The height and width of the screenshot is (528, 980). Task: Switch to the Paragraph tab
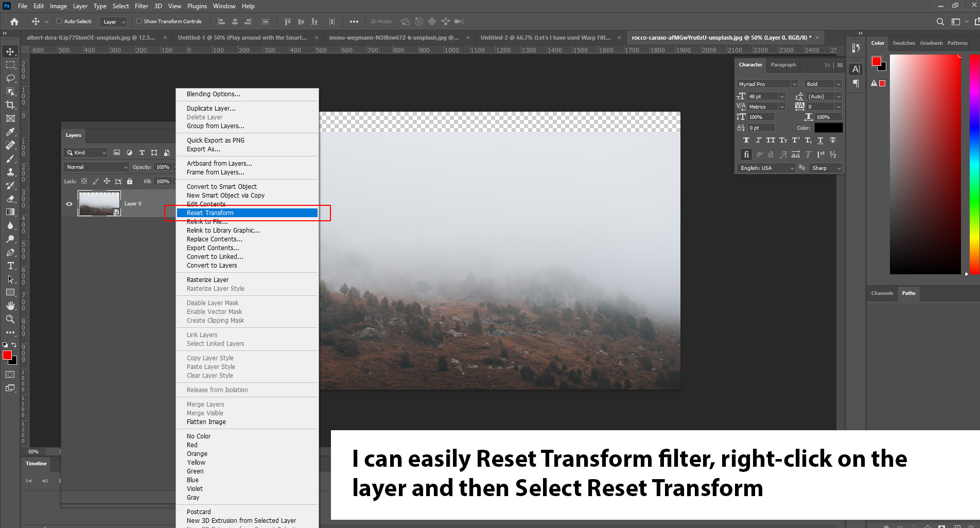click(783, 65)
